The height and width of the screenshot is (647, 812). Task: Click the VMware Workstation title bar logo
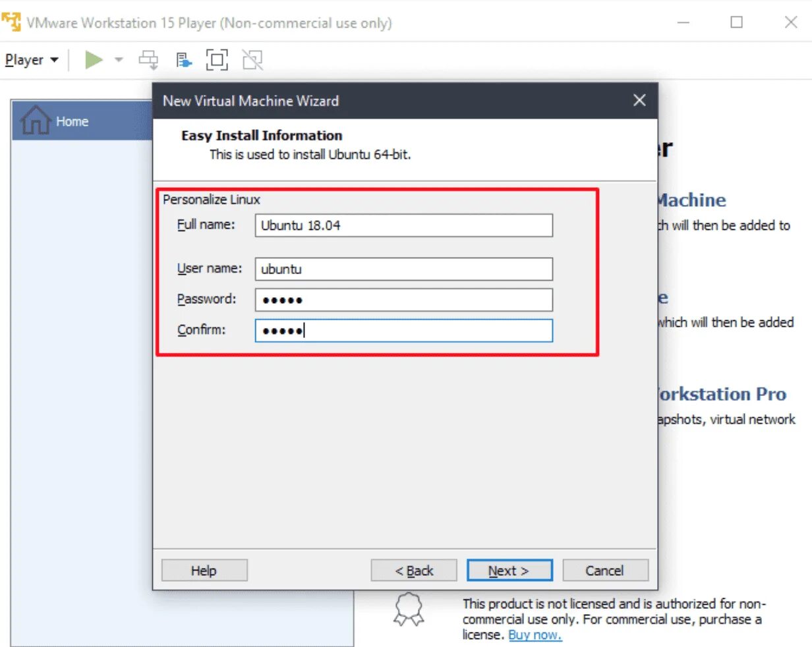coord(11,22)
